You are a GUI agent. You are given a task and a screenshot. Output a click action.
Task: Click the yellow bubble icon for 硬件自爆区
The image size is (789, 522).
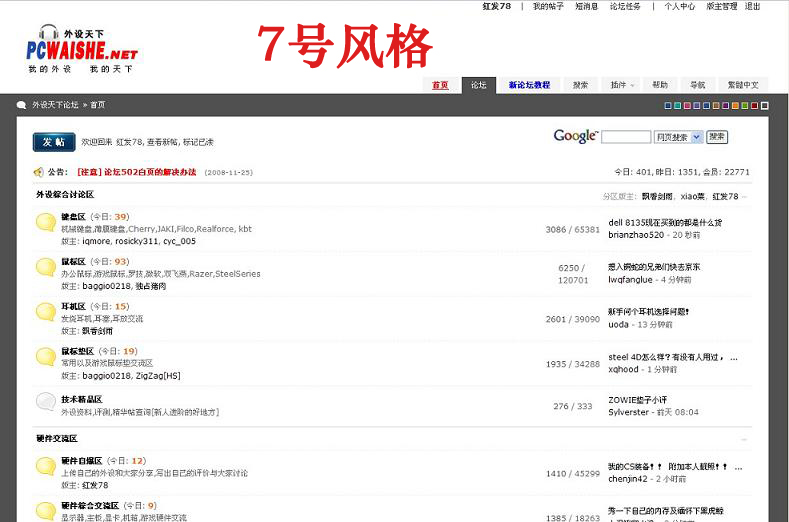point(46,466)
